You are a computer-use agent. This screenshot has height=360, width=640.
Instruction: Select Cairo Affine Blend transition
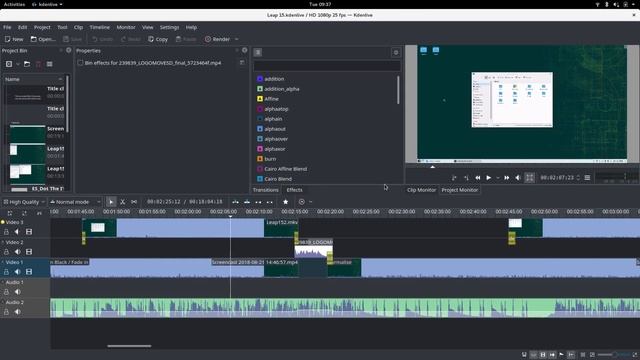285,169
